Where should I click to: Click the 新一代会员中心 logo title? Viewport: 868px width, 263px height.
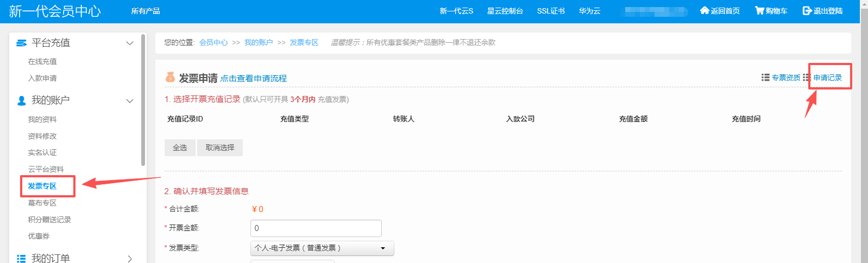[55, 11]
